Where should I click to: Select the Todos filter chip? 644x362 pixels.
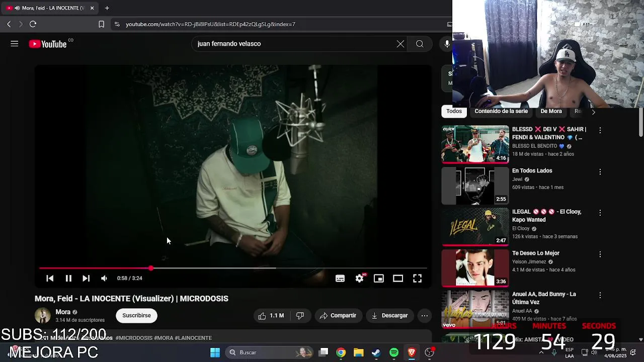pos(454,111)
